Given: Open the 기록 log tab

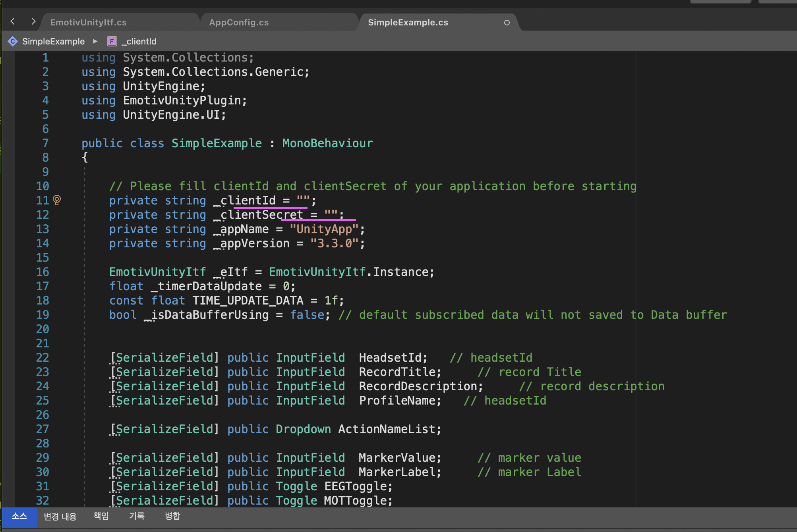Looking at the screenshot, I should coord(137,516).
